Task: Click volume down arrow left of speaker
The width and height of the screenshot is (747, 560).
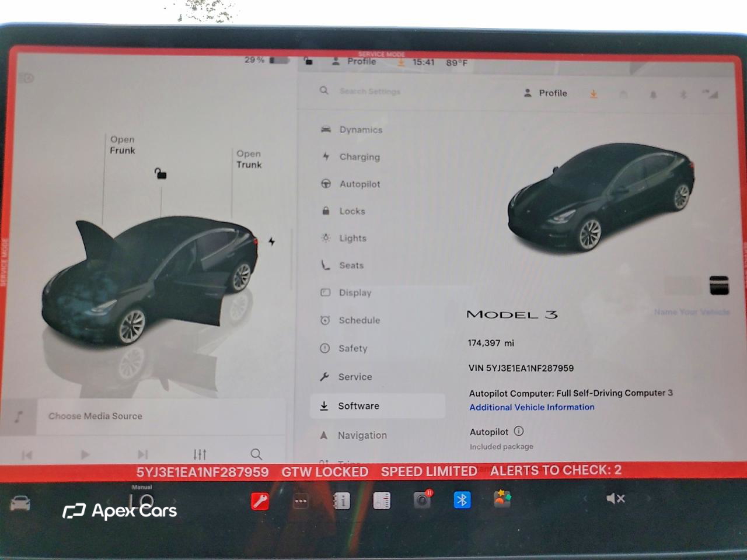Action: click(x=585, y=499)
